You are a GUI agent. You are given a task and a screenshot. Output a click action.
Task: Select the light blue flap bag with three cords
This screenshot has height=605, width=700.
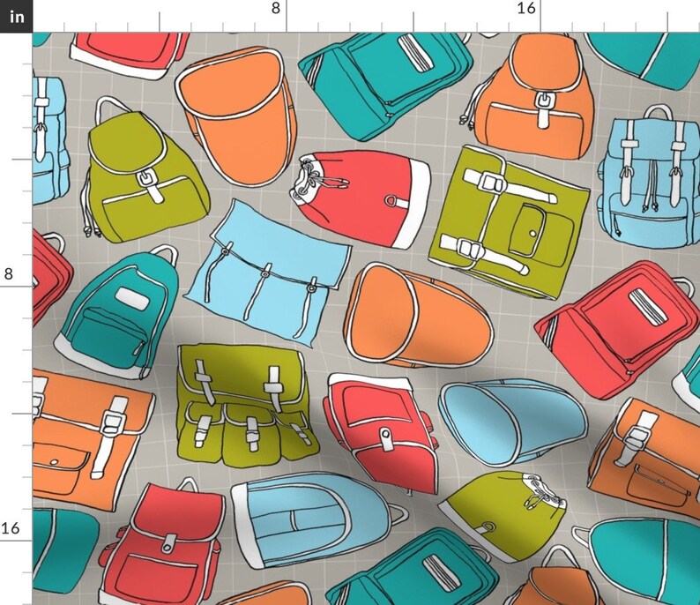click(267, 273)
